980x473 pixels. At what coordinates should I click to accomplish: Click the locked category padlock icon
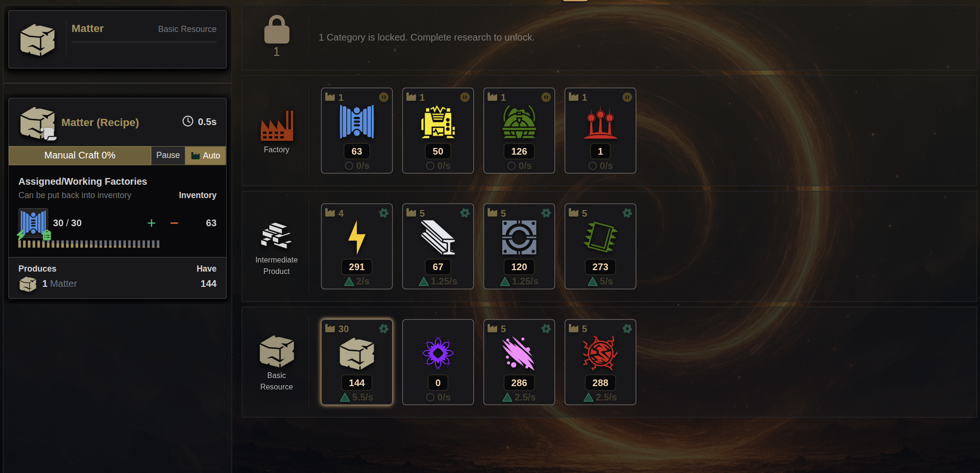pos(277,30)
